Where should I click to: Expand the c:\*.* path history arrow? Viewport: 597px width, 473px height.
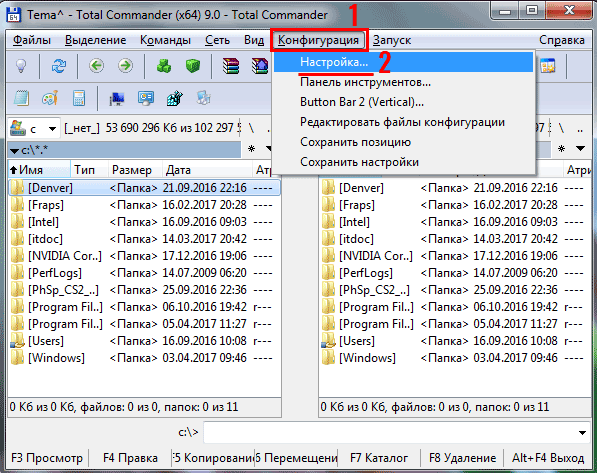tap(14, 151)
